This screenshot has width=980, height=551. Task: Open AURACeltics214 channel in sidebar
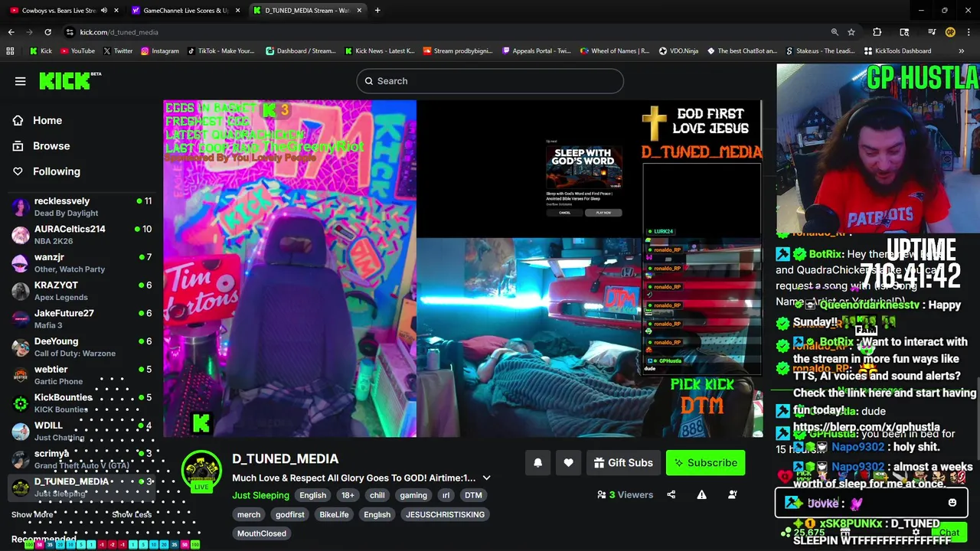pos(81,235)
